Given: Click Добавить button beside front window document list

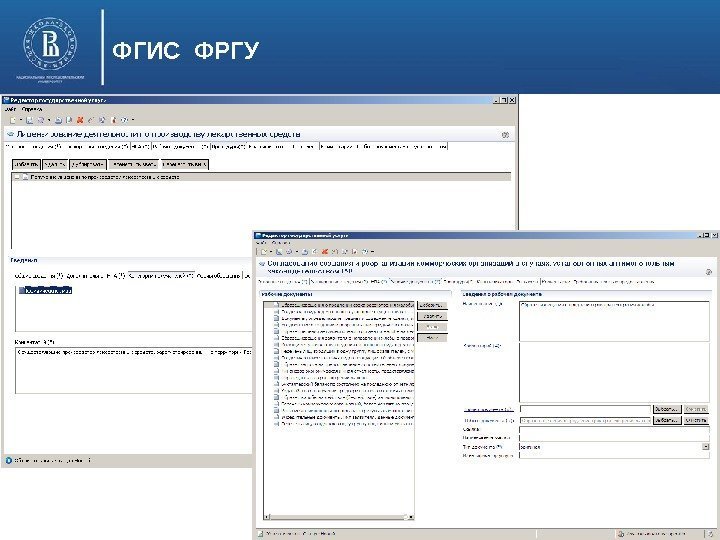Looking at the screenshot, I should pyautogui.click(x=432, y=305).
